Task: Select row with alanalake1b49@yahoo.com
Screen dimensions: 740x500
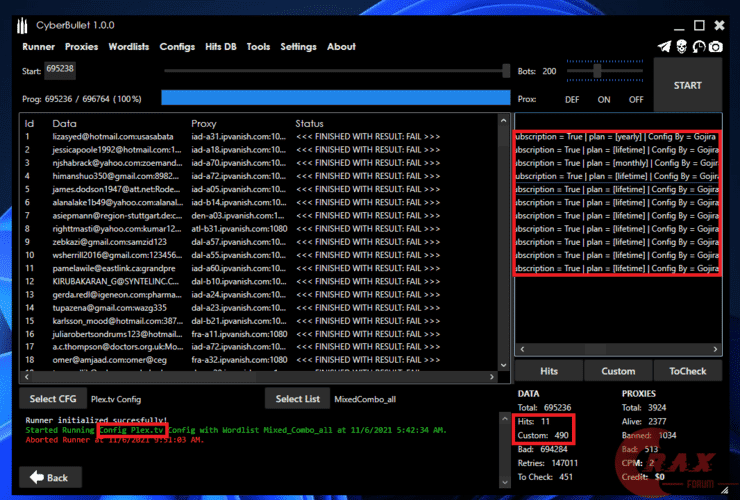Action: [x=259, y=203]
